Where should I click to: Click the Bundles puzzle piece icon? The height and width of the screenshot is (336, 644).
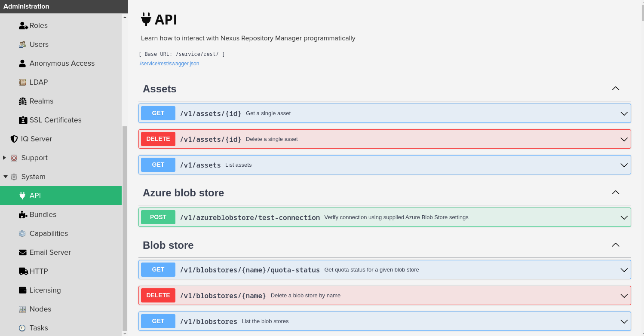point(22,215)
